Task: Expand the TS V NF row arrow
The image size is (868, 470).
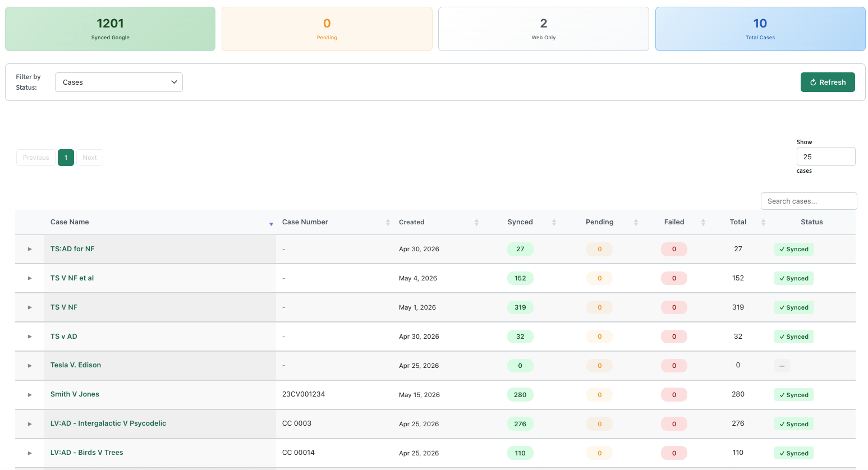Action: click(30, 307)
